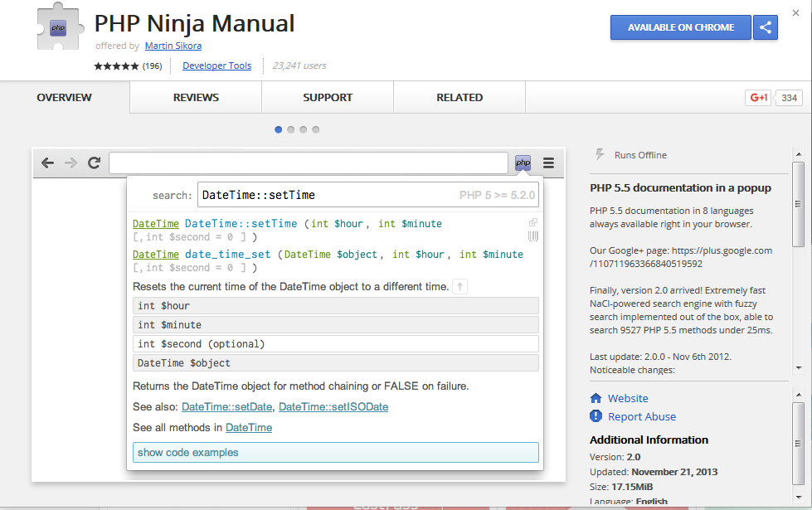The image size is (812, 510).
Task: Click the 'PHP Ninja Manual' title
Action: pyautogui.click(x=194, y=23)
